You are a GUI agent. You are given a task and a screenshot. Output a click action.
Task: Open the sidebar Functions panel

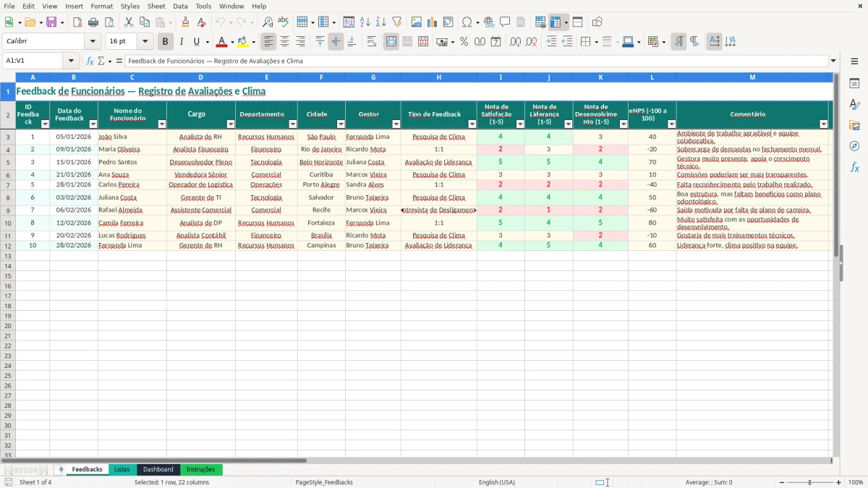(x=854, y=167)
